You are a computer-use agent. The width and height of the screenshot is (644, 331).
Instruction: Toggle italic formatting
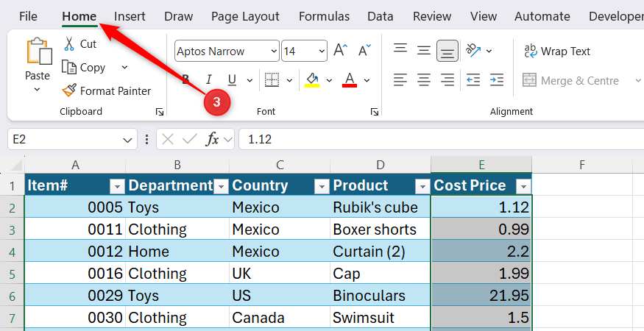[208, 79]
